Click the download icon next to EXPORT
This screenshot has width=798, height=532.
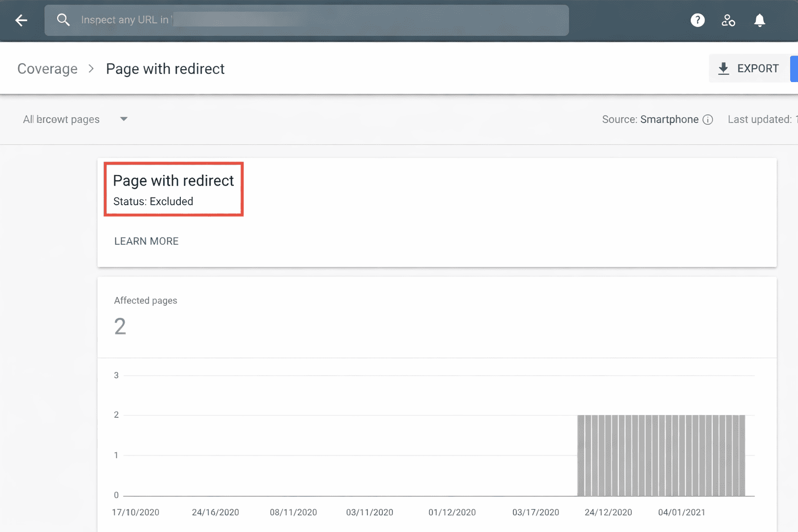click(723, 68)
